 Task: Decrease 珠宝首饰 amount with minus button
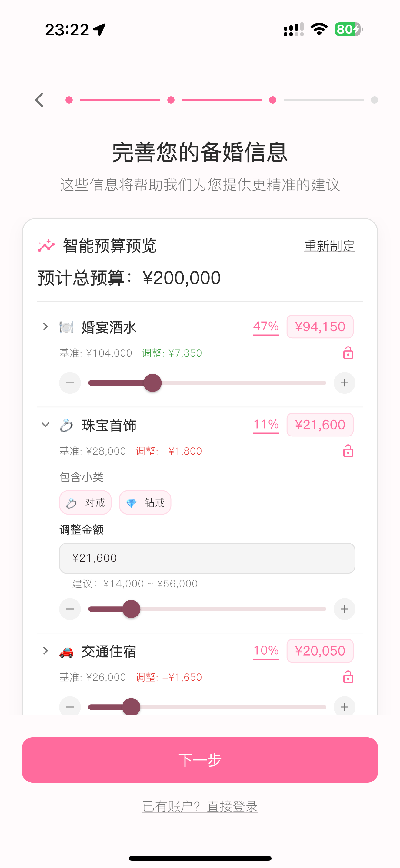pos(70,609)
